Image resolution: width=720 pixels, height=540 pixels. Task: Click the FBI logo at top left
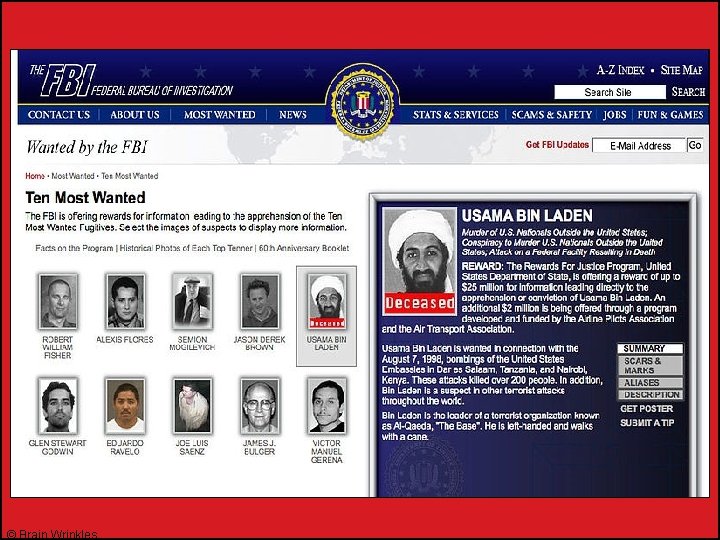(131, 81)
